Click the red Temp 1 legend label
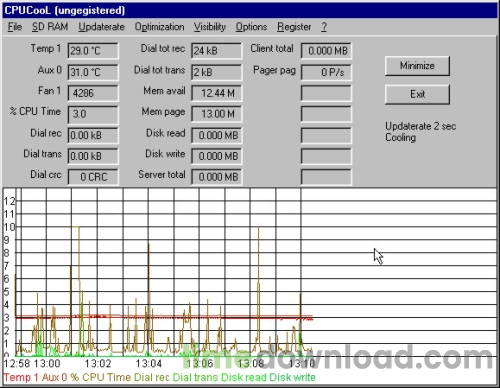This screenshot has height=388, width=500. click(x=21, y=377)
